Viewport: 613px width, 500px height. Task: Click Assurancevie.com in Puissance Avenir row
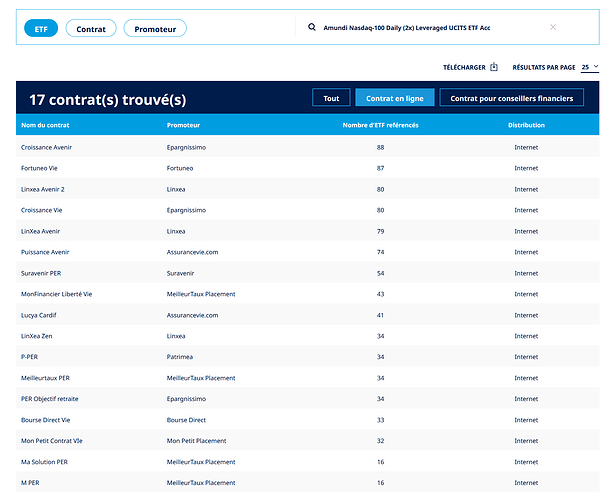coord(192,252)
